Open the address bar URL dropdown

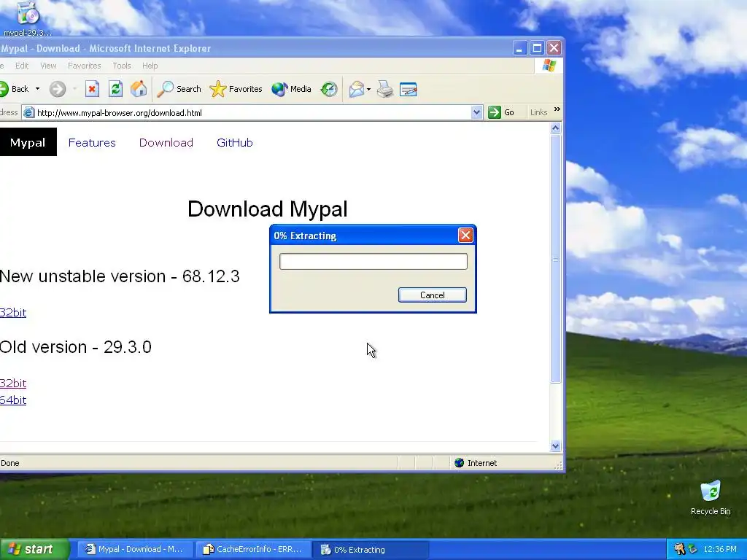(476, 112)
